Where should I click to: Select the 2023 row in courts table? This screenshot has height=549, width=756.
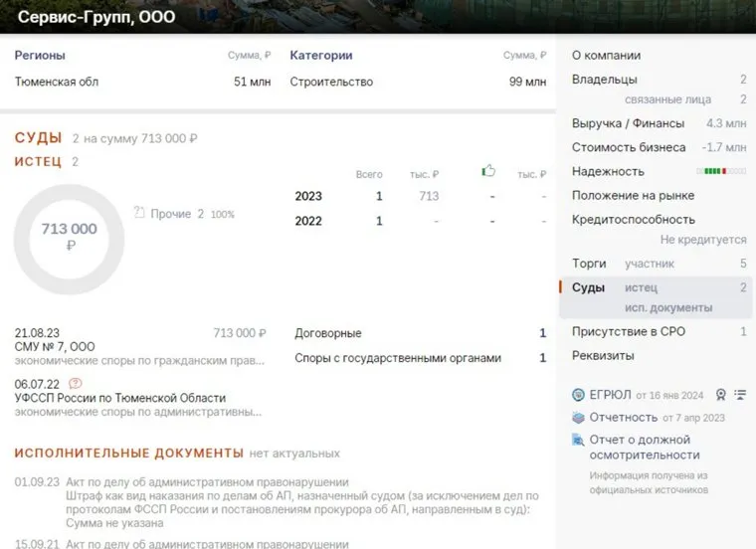click(x=308, y=196)
